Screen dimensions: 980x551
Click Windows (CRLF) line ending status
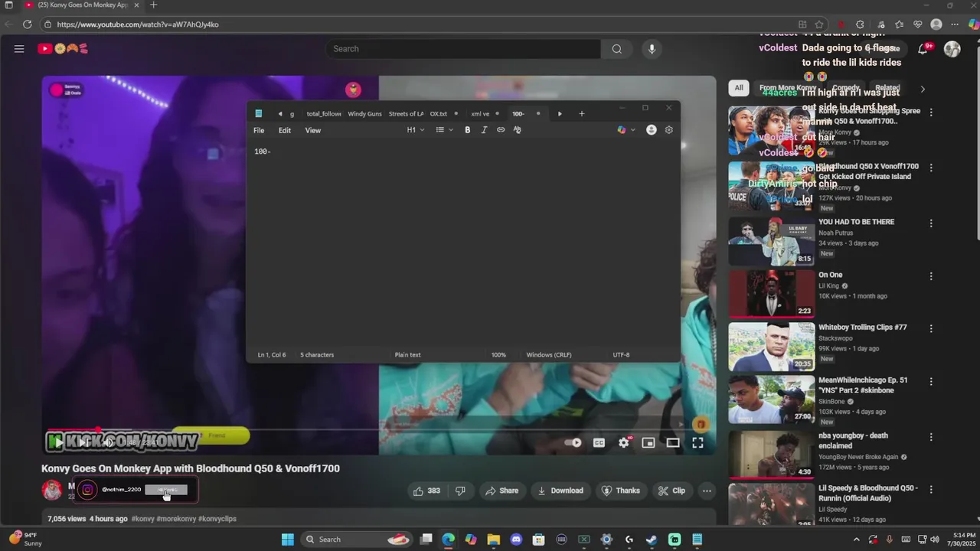pos(549,355)
